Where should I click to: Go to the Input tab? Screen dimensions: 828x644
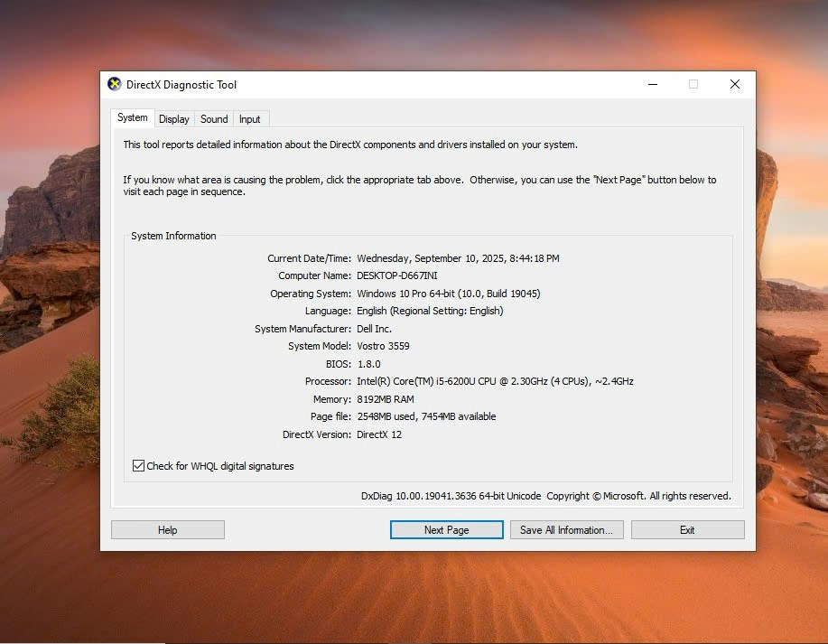(x=250, y=119)
